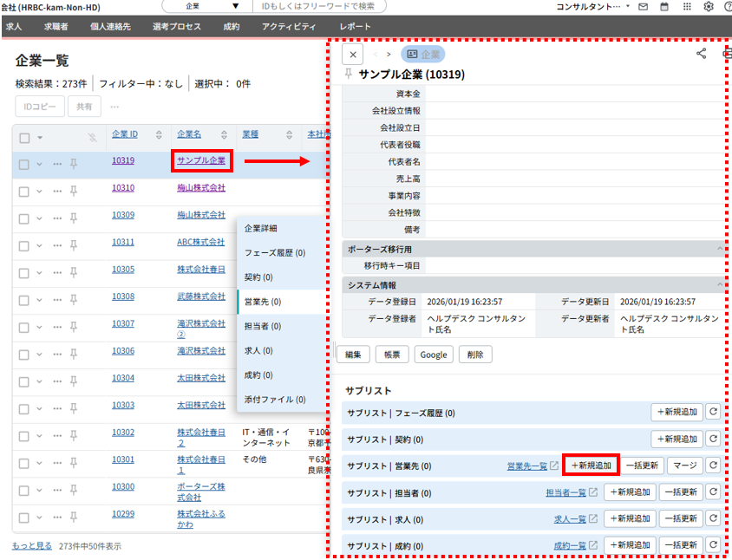
Task: Refresh the 営業先 sublist
Action: coord(712,466)
